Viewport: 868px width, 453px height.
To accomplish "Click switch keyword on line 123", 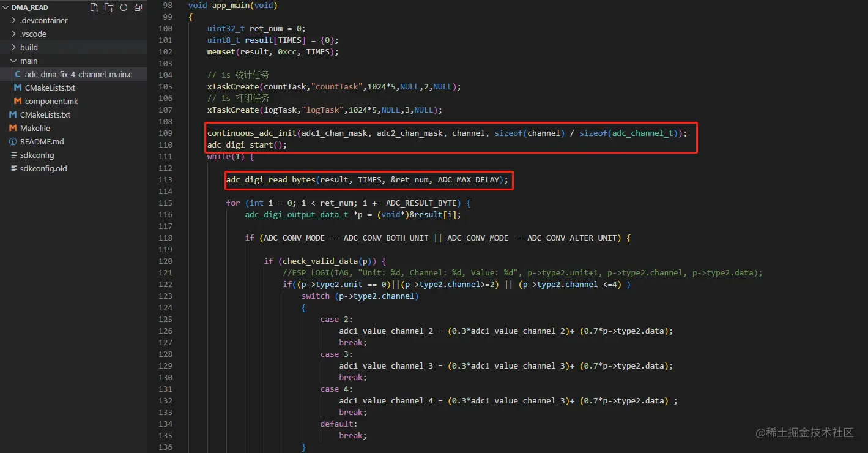I will (x=316, y=296).
